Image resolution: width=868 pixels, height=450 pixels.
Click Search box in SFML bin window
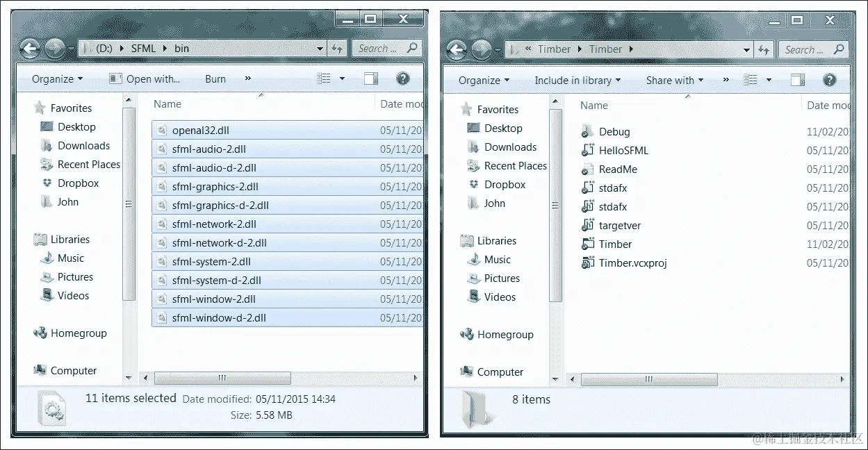click(387, 49)
